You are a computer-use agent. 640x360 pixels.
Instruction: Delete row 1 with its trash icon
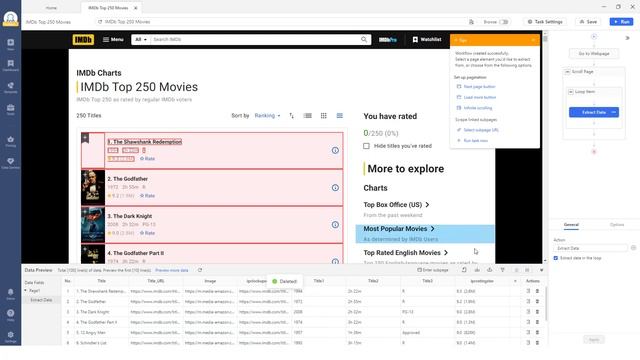(x=537, y=291)
